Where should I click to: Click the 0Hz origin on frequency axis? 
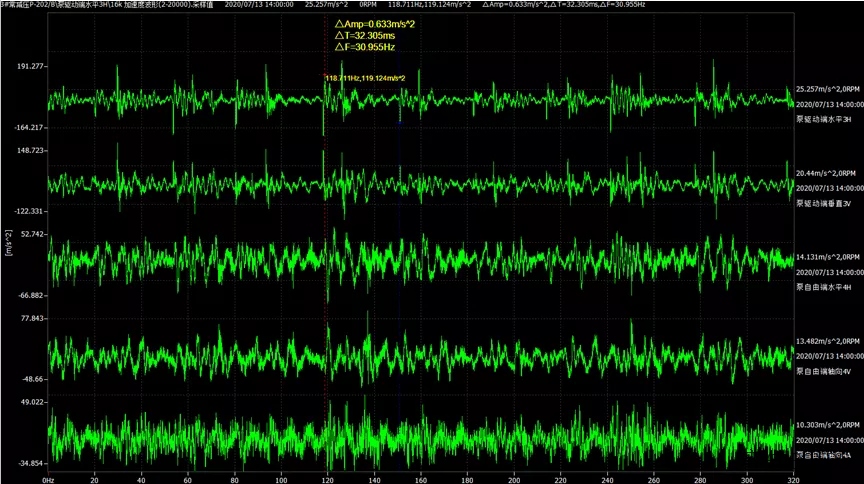coord(48,479)
